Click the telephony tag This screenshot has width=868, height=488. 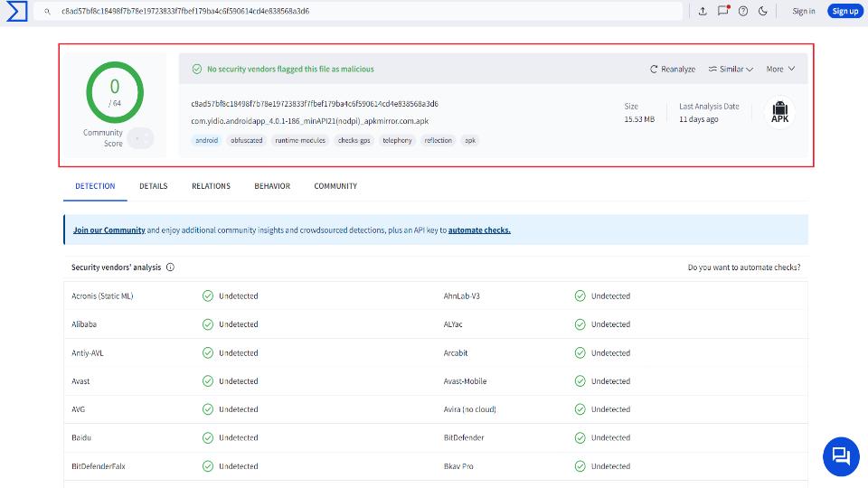397,141
